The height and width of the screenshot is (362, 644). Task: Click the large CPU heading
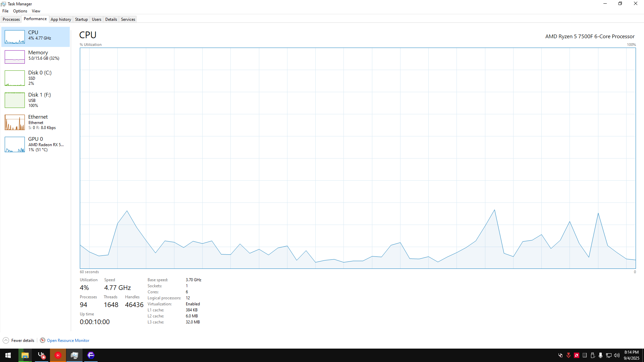(88, 35)
